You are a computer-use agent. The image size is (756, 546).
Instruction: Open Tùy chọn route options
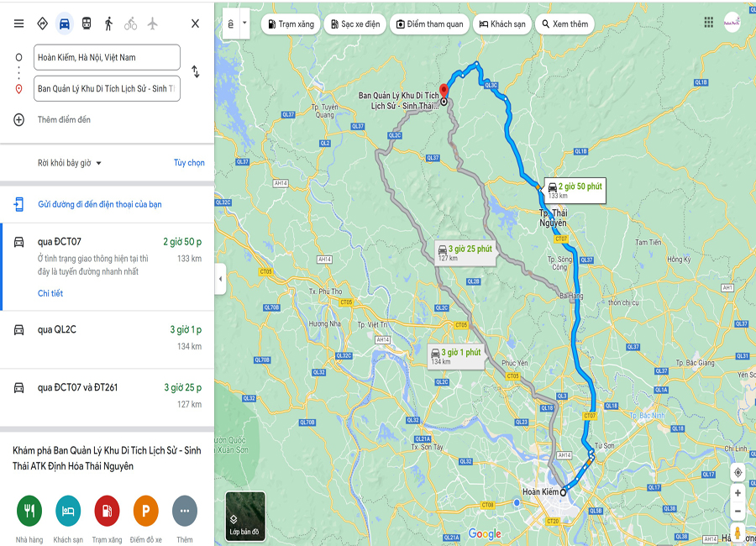pyautogui.click(x=189, y=163)
